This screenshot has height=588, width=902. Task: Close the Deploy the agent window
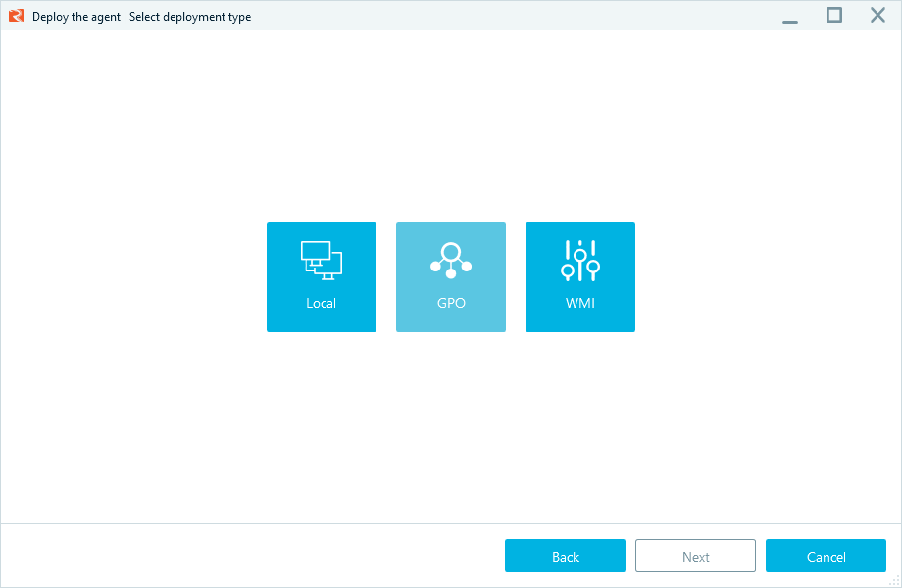coord(877,15)
